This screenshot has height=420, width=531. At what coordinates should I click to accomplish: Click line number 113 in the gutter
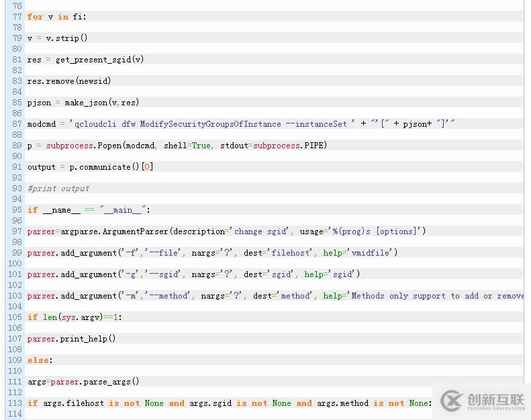(x=15, y=403)
